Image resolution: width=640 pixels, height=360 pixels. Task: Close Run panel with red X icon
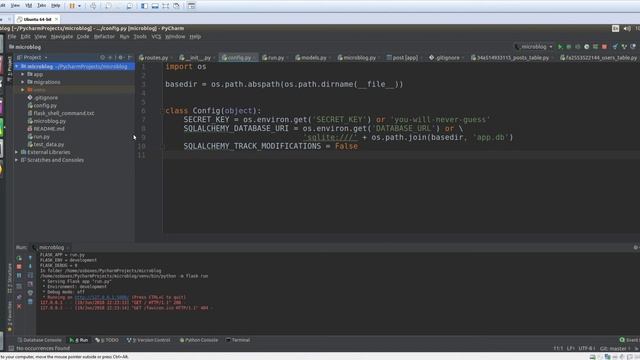(19, 306)
